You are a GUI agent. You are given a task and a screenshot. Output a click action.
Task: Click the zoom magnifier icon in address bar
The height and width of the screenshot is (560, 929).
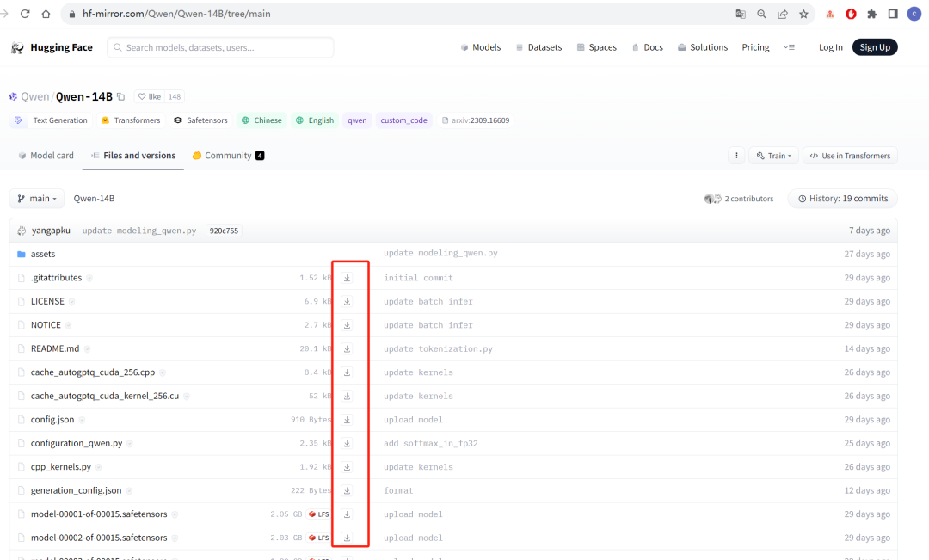[761, 14]
